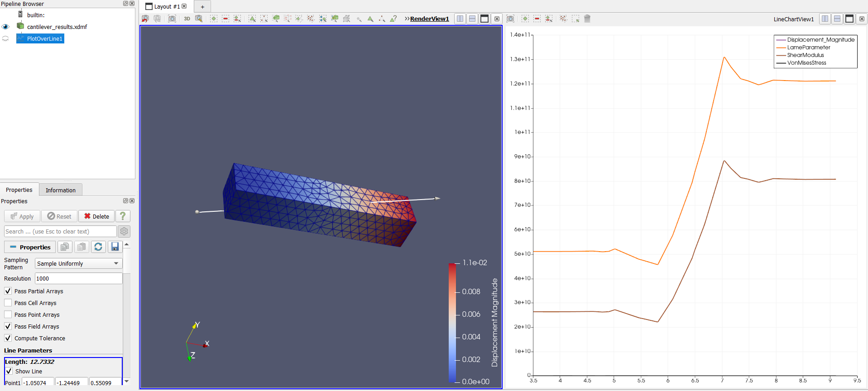The height and width of the screenshot is (391, 868).
Task: Click the Clear Selection trash icon in LineChartView1
Action: (x=587, y=19)
